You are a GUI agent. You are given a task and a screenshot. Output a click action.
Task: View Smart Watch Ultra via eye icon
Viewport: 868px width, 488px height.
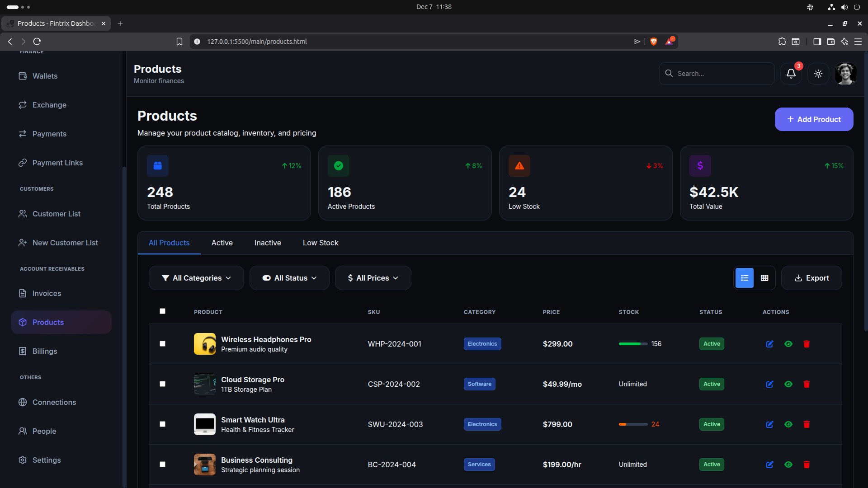point(788,424)
